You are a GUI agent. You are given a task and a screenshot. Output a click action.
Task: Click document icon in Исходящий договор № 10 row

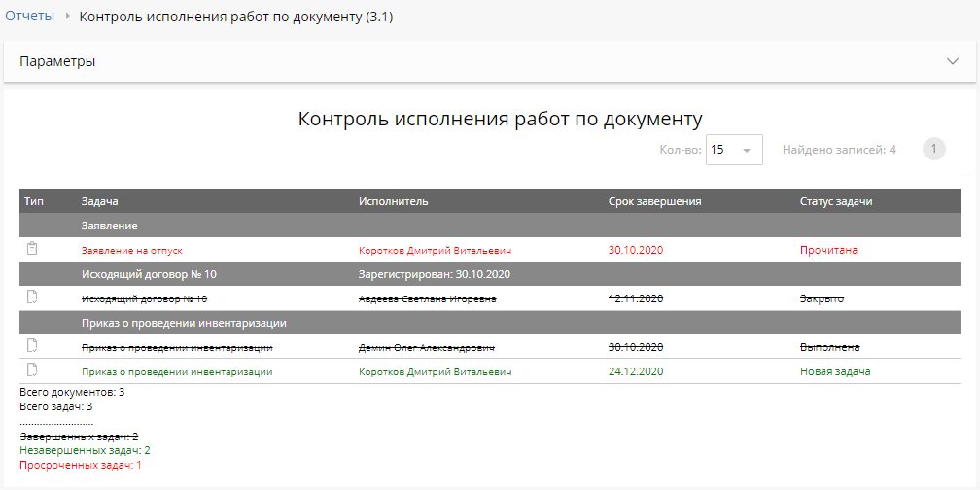(x=32, y=297)
